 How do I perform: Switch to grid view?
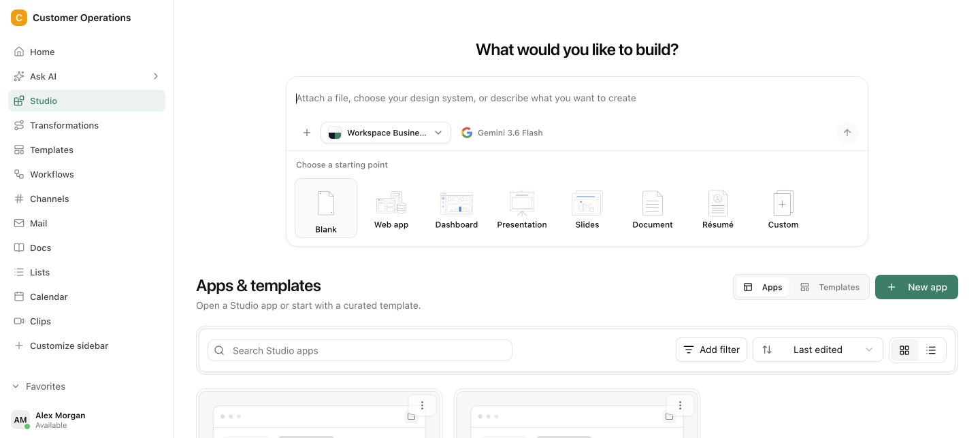[904, 350]
